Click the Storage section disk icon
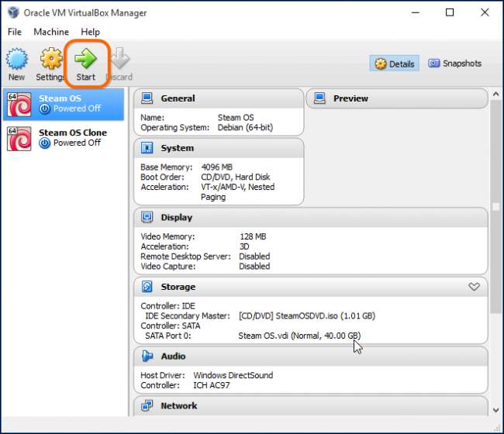Viewport: 504px width, 434px height. (x=147, y=287)
